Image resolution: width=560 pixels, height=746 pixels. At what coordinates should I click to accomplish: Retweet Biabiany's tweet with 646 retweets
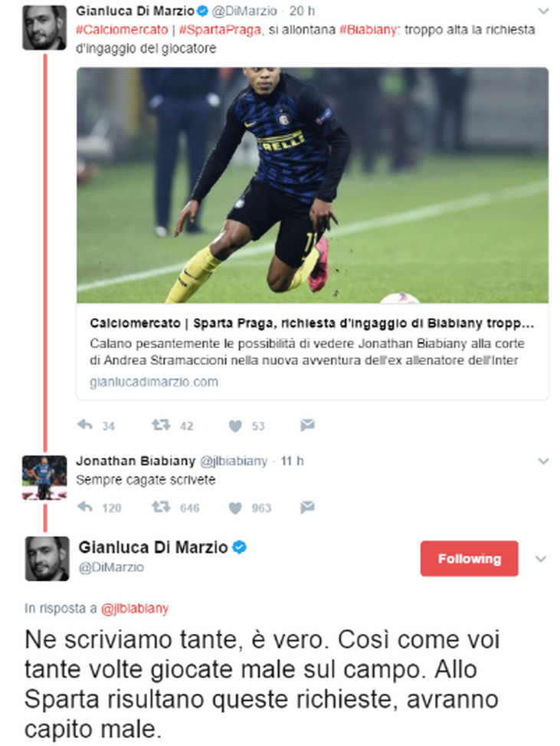(161, 507)
